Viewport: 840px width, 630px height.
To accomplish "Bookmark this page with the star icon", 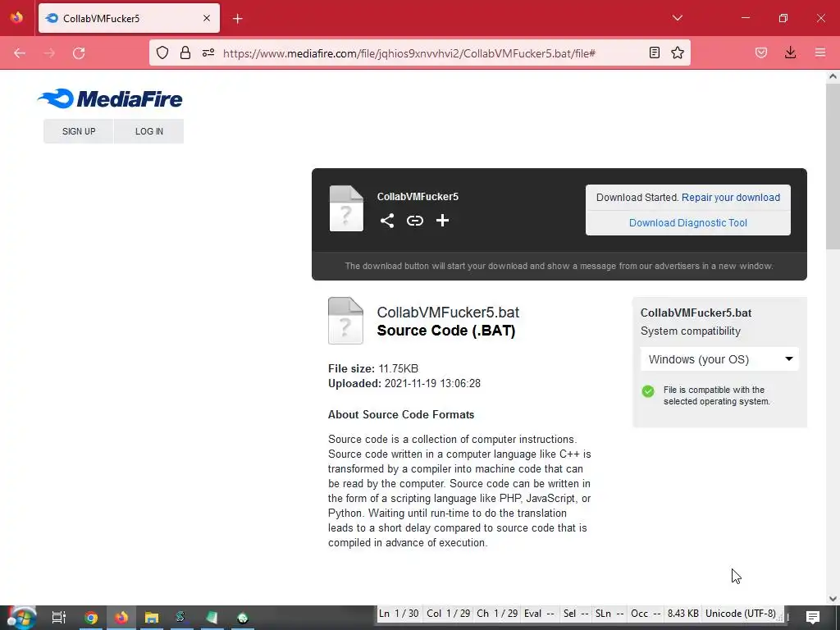I will coord(678,52).
